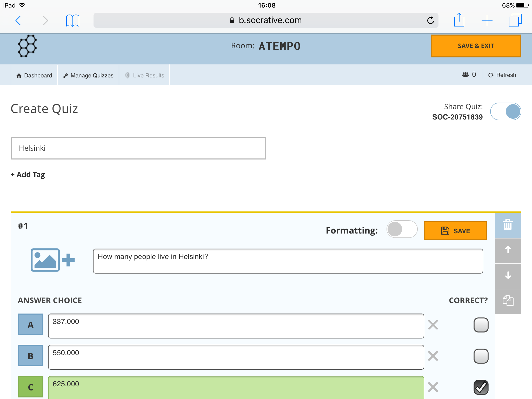Toggle the Formatting switch
The height and width of the screenshot is (399, 532).
pos(402,229)
